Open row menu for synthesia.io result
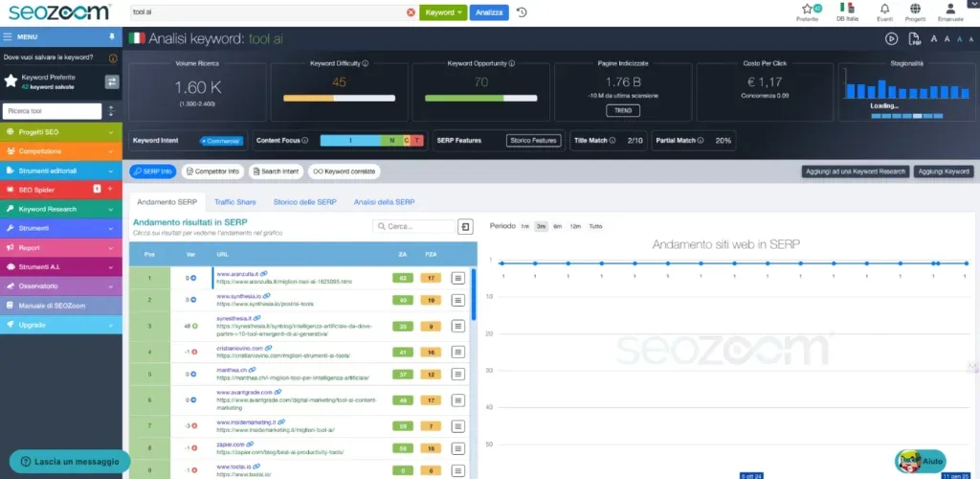The image size is (980, 479). (x=458, y=300)
